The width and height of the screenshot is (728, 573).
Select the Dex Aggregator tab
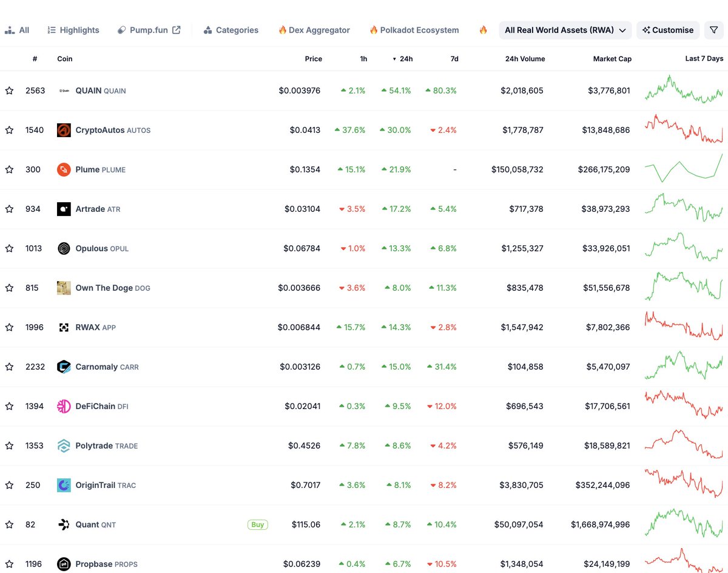click(x=314, y=30)
